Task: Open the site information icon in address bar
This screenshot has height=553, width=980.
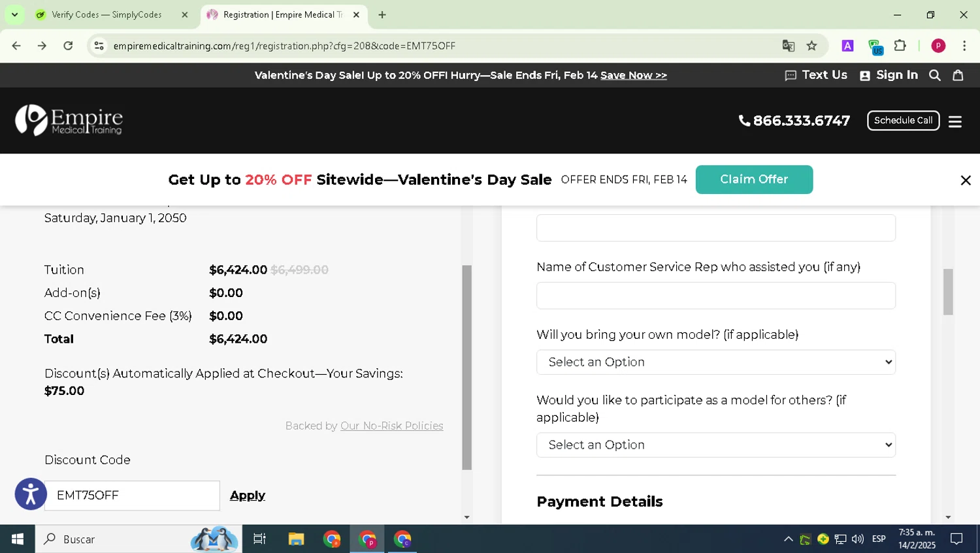Action: click(99, 46)
